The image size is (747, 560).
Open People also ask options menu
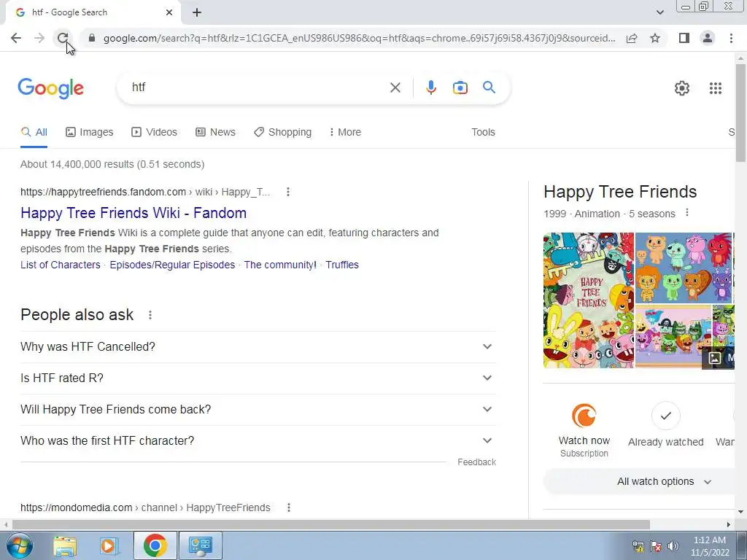coord(150,315)
